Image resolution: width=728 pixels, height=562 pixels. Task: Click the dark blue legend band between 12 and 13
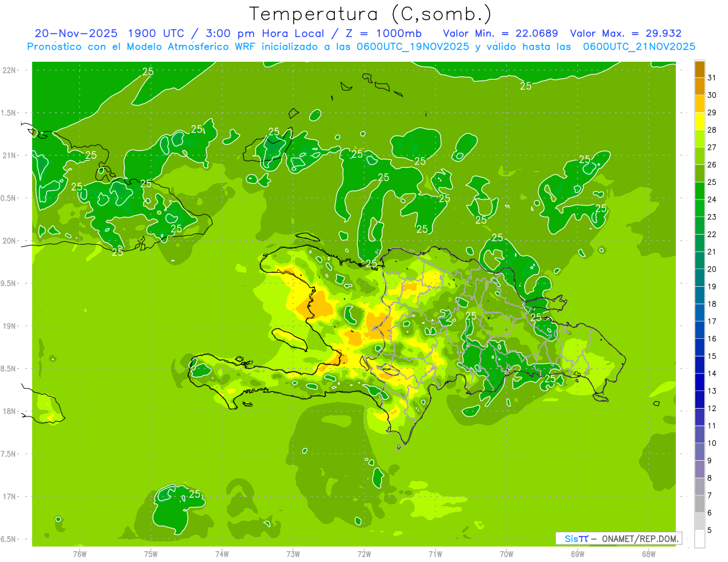click(x=699, y=400)
